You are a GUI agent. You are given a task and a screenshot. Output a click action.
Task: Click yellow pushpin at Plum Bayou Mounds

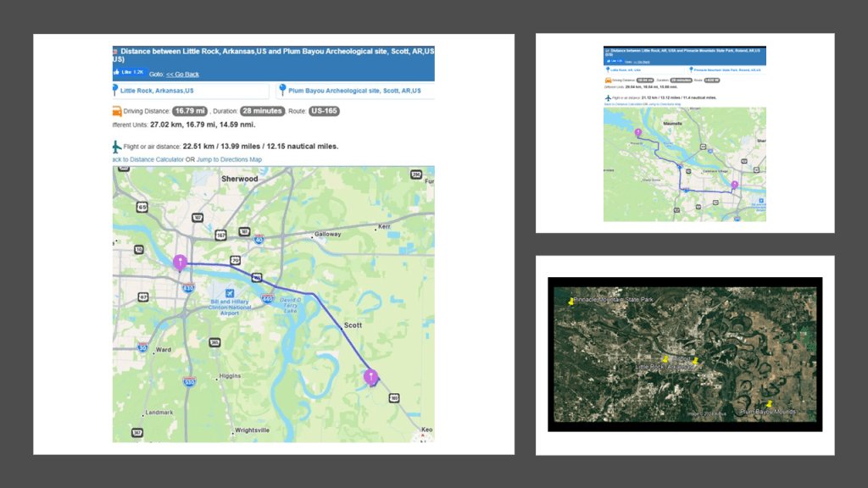(769, 404)
